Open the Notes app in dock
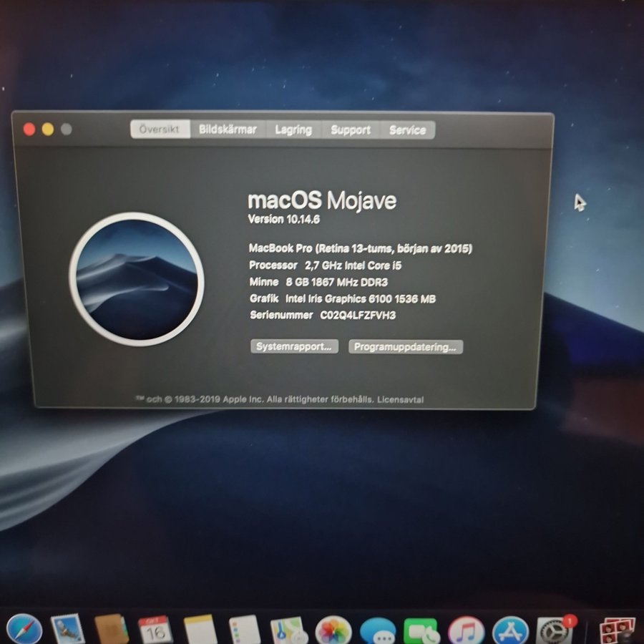 click(200, 630)
